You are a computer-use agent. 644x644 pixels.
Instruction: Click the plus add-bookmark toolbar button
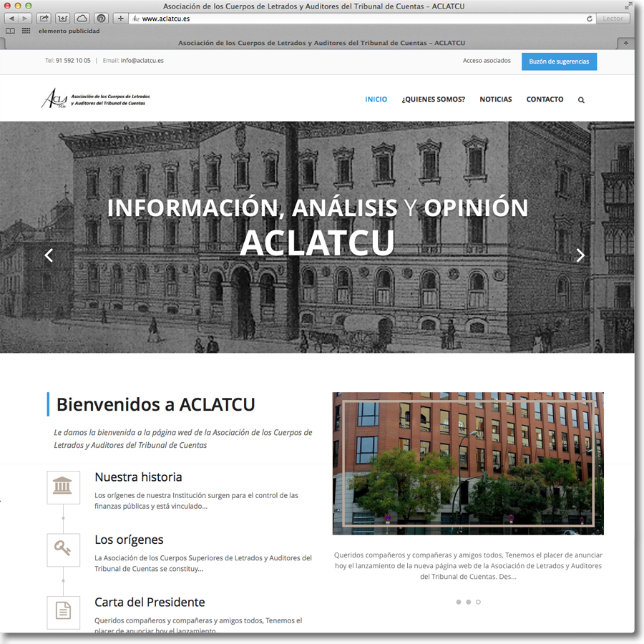(120, 19)
